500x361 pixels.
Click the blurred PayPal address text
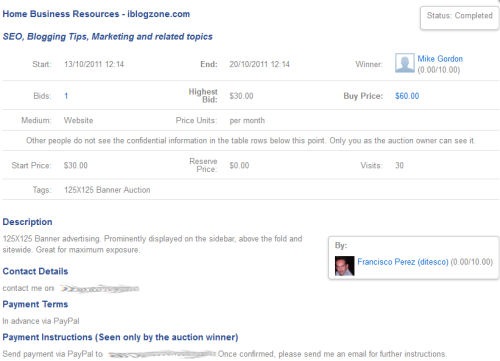click(162, 354)
